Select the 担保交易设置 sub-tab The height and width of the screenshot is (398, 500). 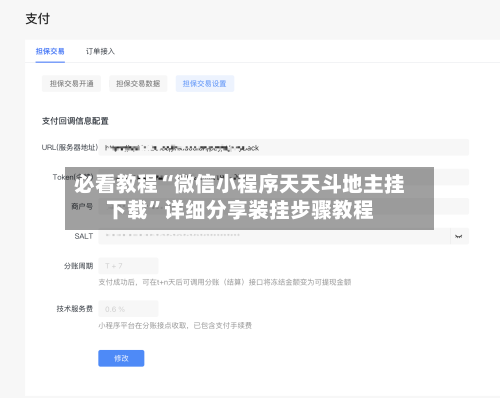205,84
